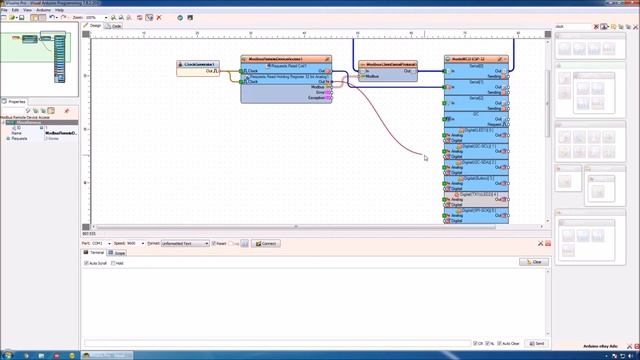This screenshot has width=640, height=360.
Task: Switch to the Design tab
Action: coord(92,26)
